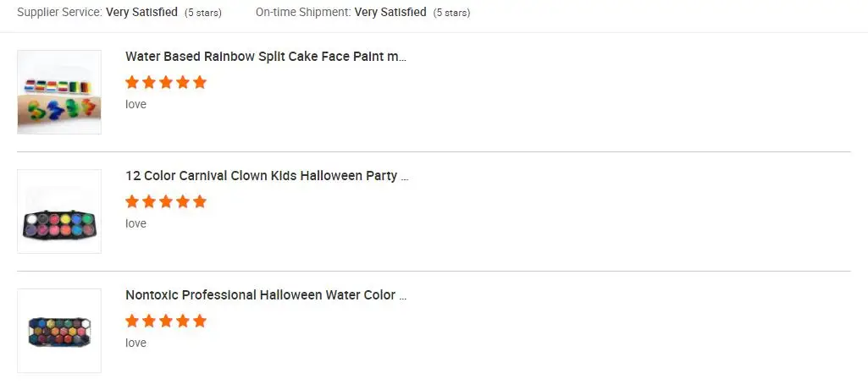Click first star under Nontoxic Professional review
The height and width of the screenshot is (390, 868).
click(132, 321)
